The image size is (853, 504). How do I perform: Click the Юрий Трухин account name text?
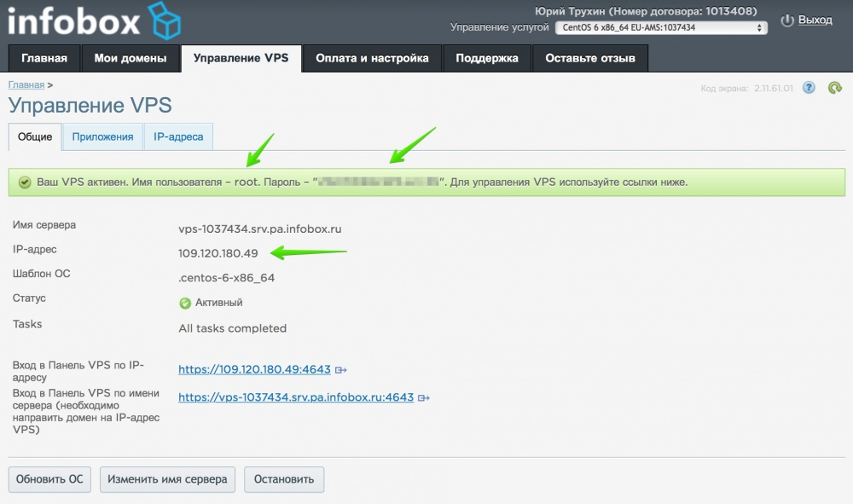[x=568, y=11]
